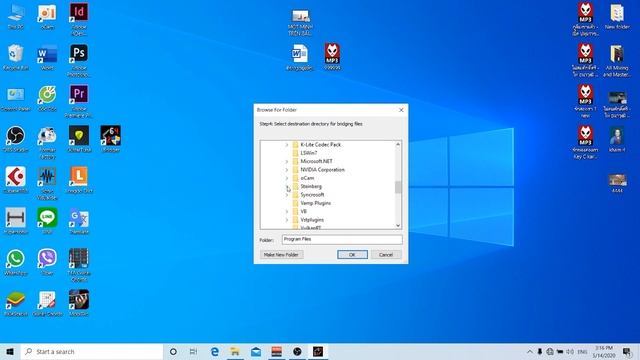Screen dimensions: 640x360
Task: Select the Control Panel desktop icon
Action: [16, 99]
